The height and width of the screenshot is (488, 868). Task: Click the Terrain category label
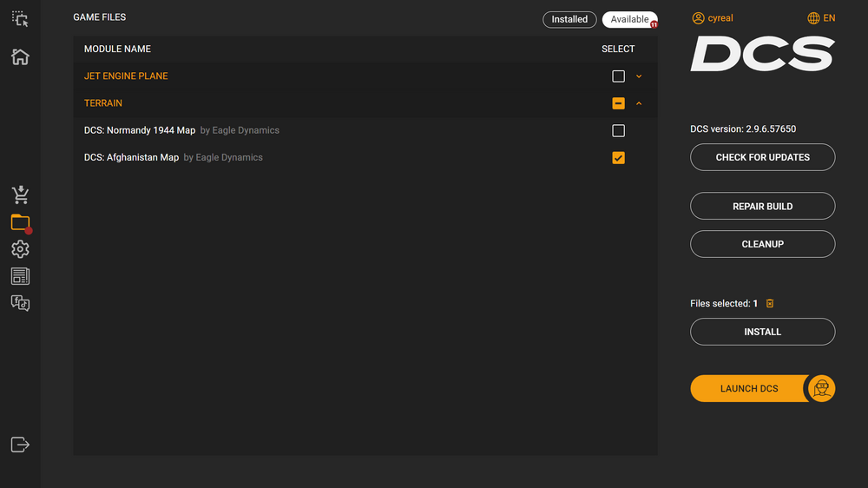pyautogui.click(x=103, y=103)
